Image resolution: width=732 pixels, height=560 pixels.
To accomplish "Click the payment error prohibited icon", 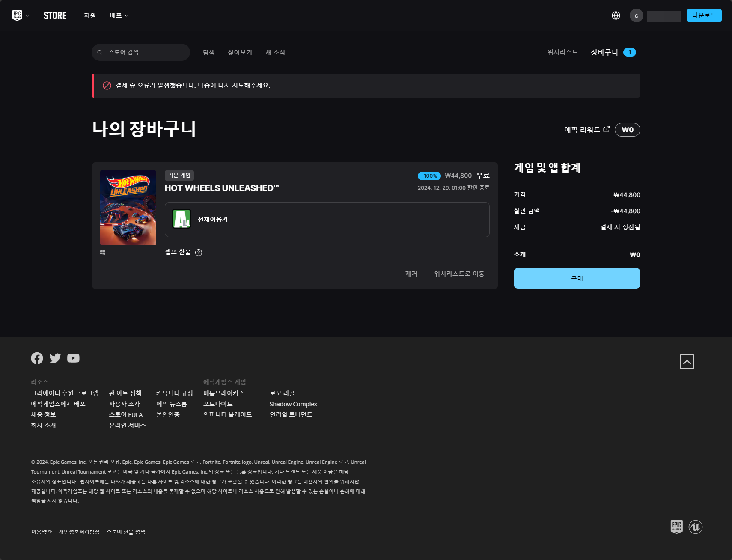I will coord(107,86).
